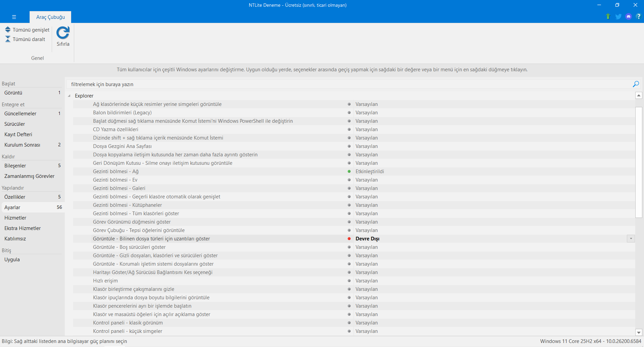Select Ayarlar in the sidebar
Screen dimensions: 644x347
pyautogui.click(x=32, y=207)
